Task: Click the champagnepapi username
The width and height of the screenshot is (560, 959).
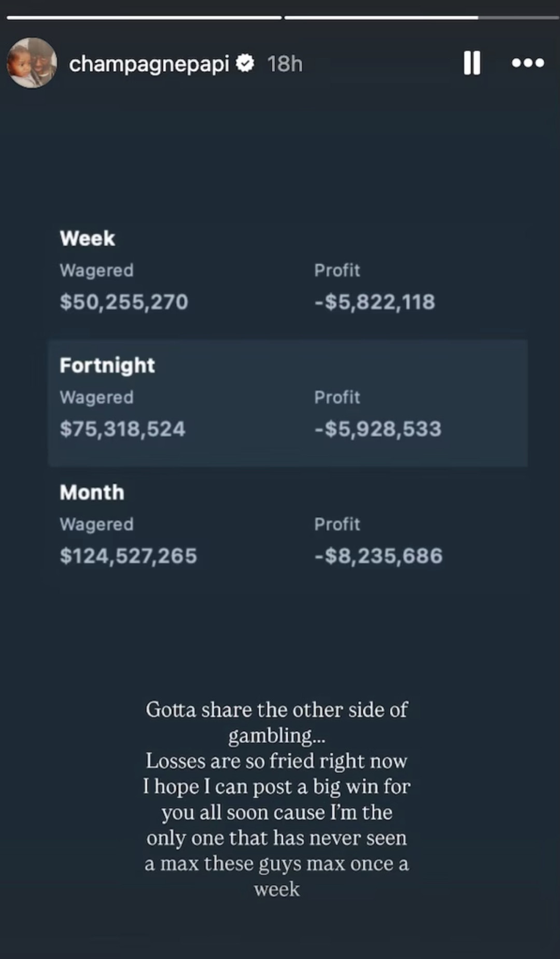Action: point(149,64)
